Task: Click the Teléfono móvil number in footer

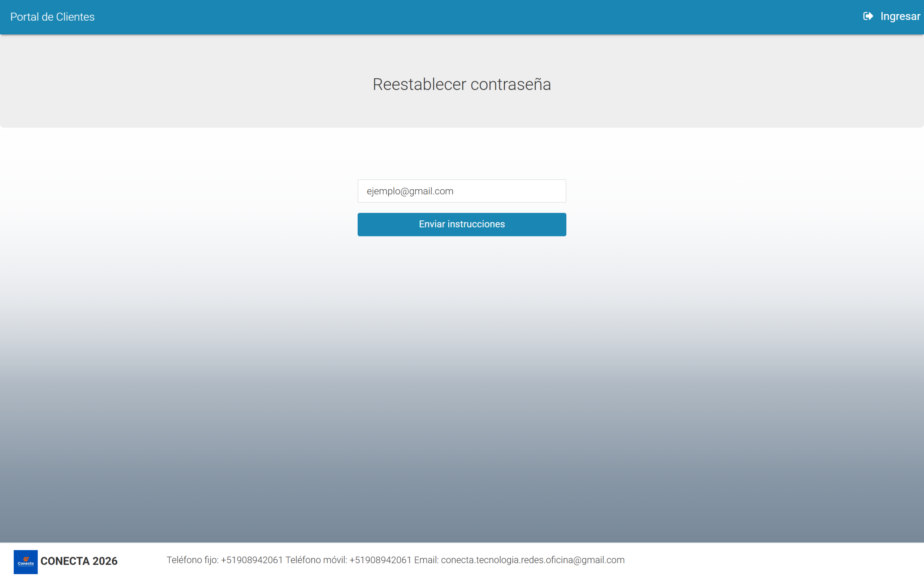Action: pos(380,560)
